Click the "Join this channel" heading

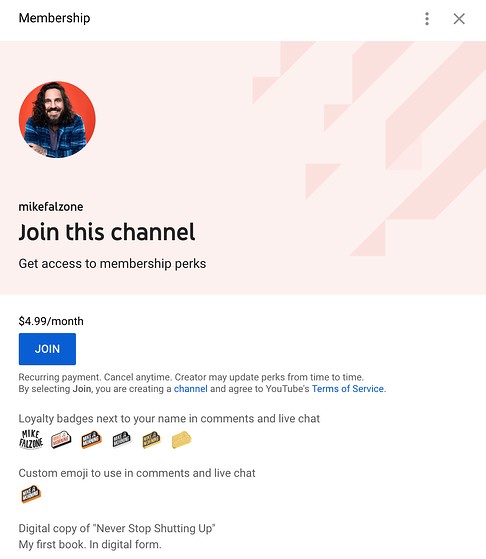pos(107,232)
